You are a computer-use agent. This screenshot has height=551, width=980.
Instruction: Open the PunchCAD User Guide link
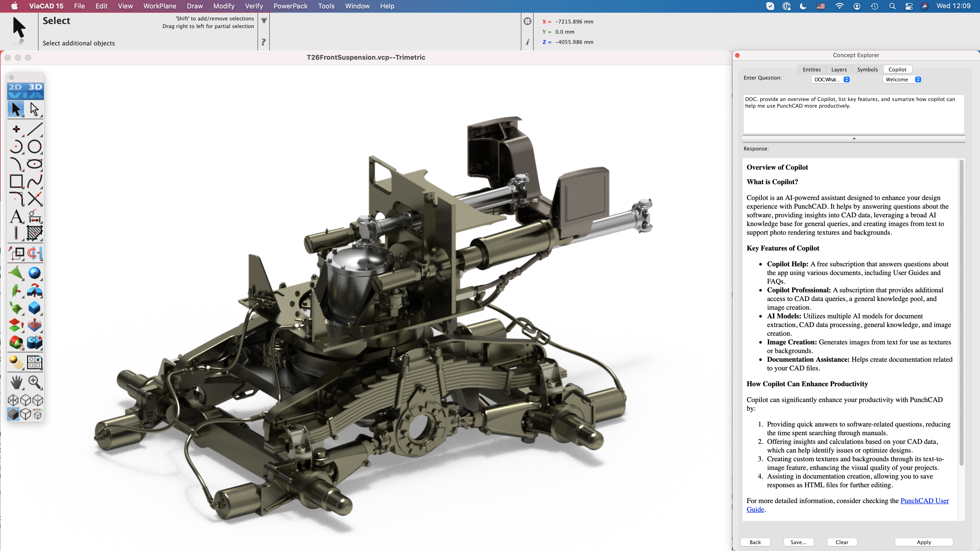[x=924, y=501]
